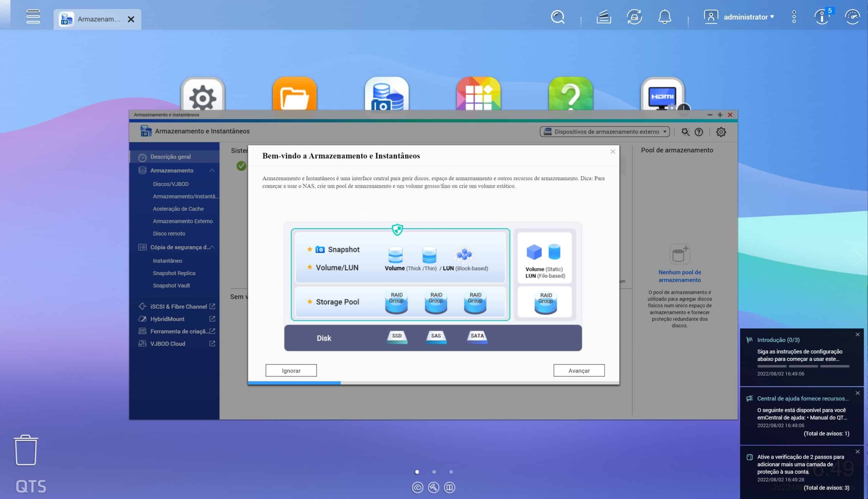Click the help question mark icon in storage window

[699, 132]
